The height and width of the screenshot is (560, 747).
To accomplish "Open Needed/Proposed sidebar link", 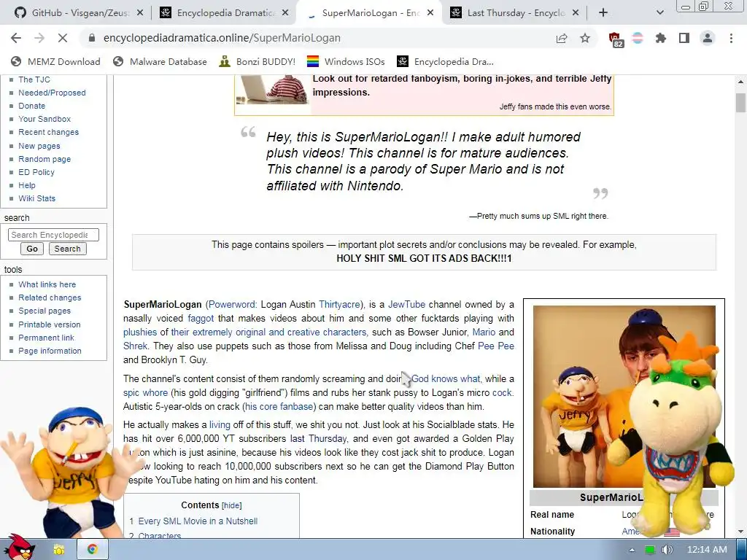I will click(x=52, y=93).
